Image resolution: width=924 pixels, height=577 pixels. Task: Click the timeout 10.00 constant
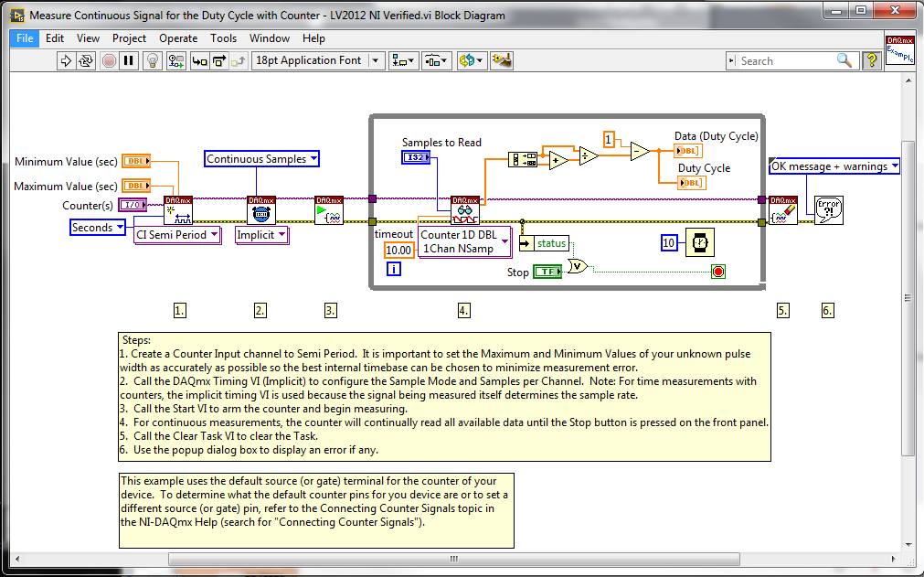pos(398,250)
